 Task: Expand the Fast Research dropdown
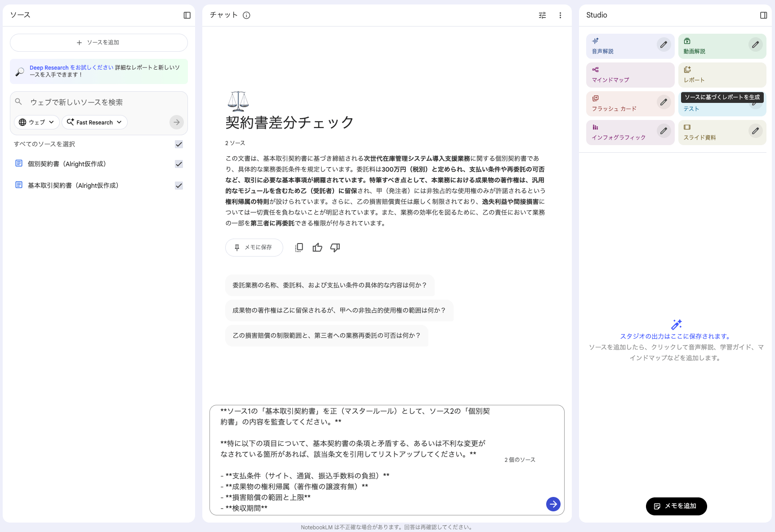coord(94,122)
